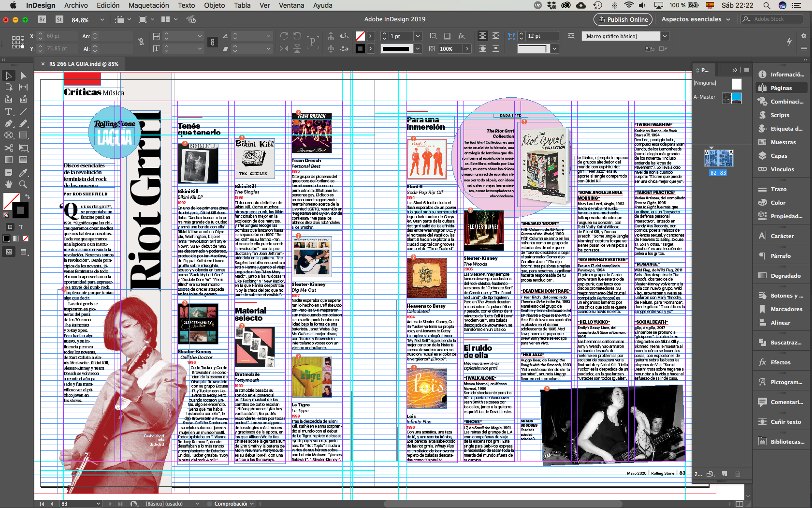Image resolution: width=812 pixels, height=508 pixels.
Task: Select RS 266 LA GUIA.indd document tab
Action: point(84,64)
